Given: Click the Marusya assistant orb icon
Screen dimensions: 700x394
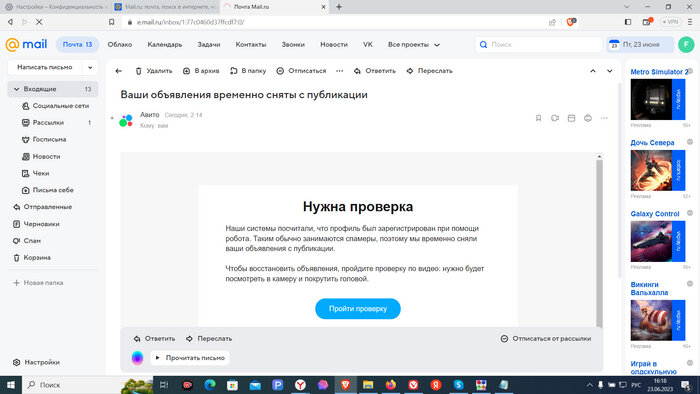Looking at the screenshot, I should pyautogui.click(x=138, y=358).
